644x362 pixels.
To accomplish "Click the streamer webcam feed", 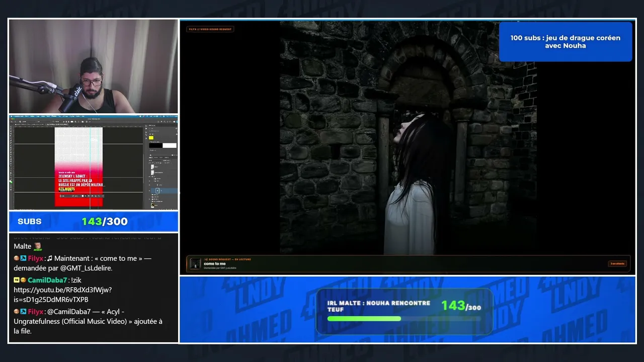I will click(94, 66).
